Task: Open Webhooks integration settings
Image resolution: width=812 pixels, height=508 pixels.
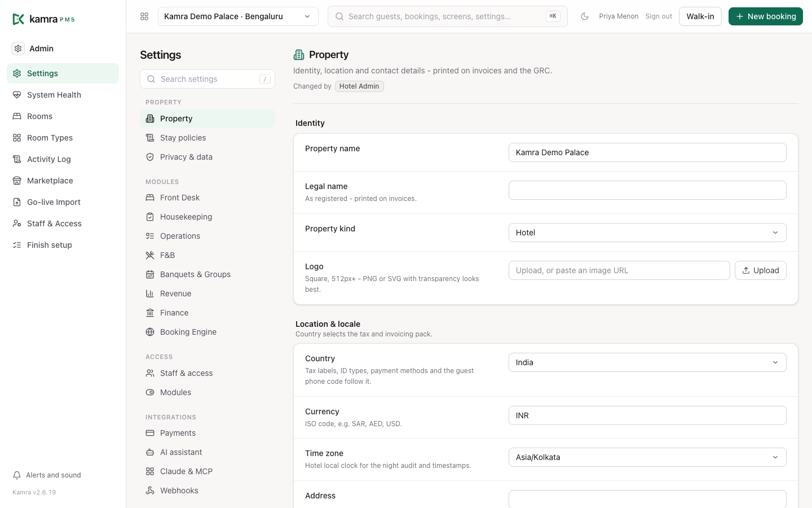Action: 208,491
